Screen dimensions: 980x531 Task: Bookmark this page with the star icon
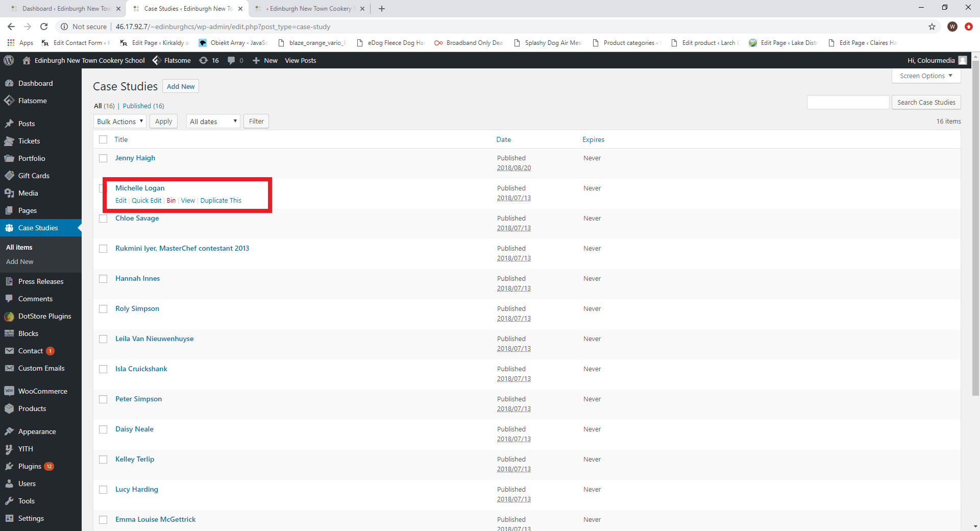(x=932, y=27)
